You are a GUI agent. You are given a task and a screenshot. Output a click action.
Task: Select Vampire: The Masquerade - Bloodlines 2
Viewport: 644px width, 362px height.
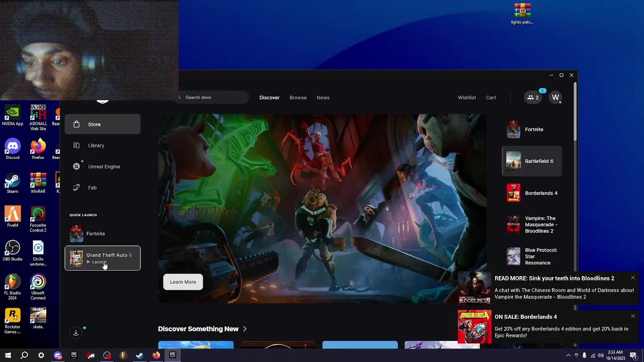(x=532, y=225)
